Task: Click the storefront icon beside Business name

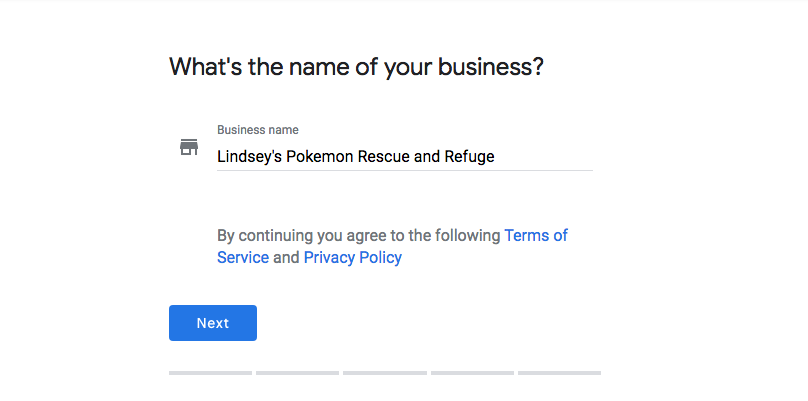Action: [189, 148]
